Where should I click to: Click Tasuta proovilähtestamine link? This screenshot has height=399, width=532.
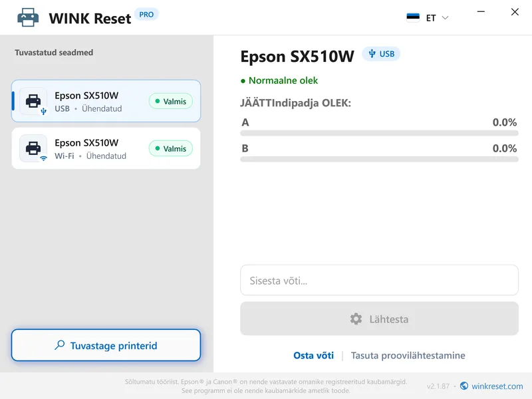coord(408,355)
